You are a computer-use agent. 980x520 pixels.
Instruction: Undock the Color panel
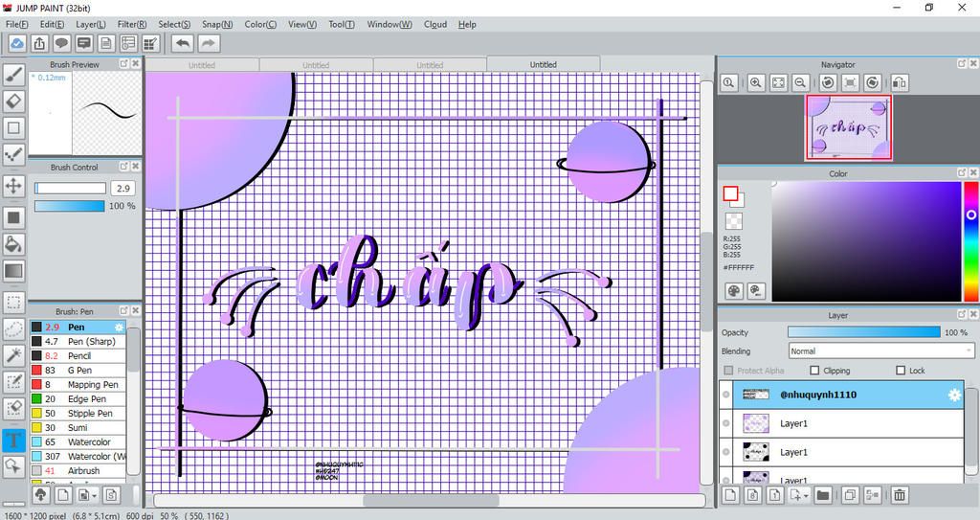(961, 172)
